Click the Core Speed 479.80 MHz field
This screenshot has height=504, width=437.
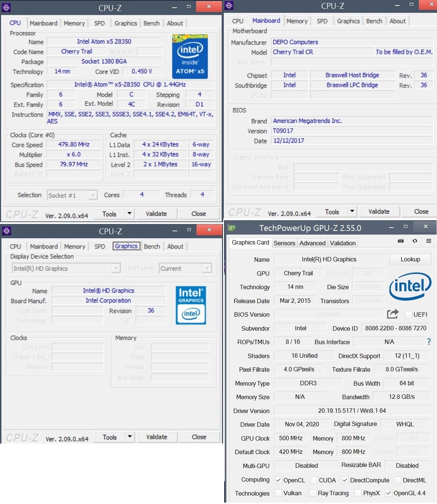[x=74, y=144]
